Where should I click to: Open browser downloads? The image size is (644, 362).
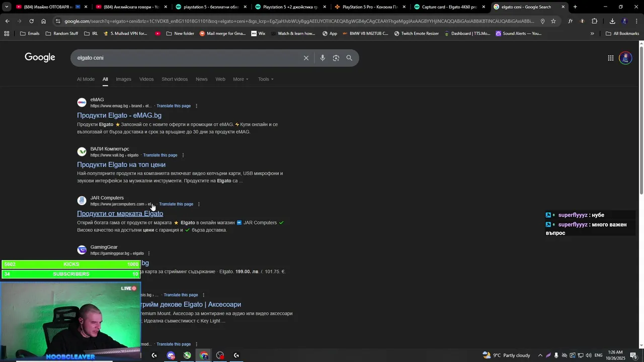[612, 21]
